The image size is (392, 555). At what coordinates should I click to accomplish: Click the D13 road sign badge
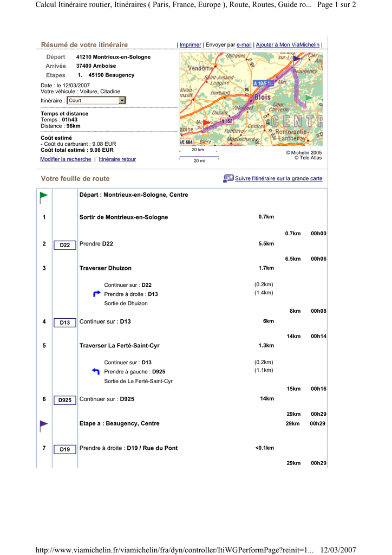[64, 322]
